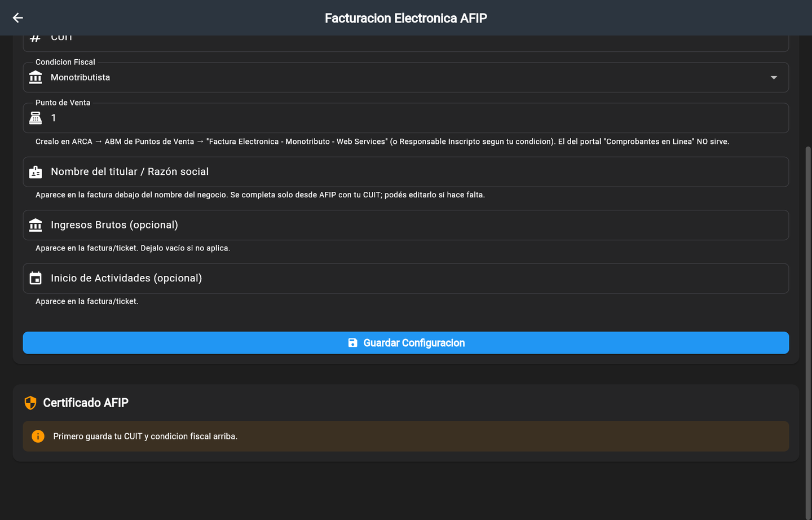Click the cash register icon in Punto de Venta

click(x=36, y=118)
